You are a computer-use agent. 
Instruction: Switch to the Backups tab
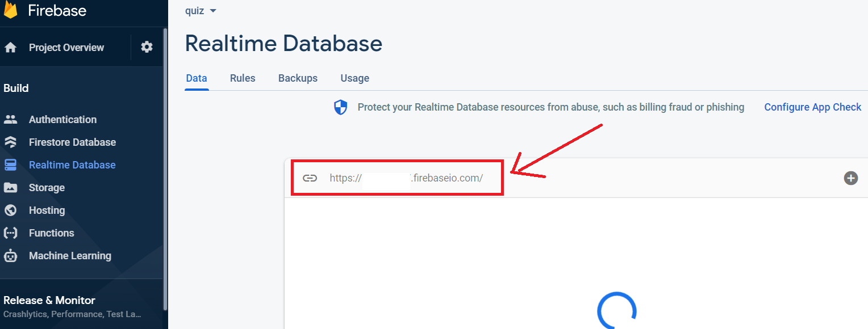pyautogui.click(x=298, y=78)
